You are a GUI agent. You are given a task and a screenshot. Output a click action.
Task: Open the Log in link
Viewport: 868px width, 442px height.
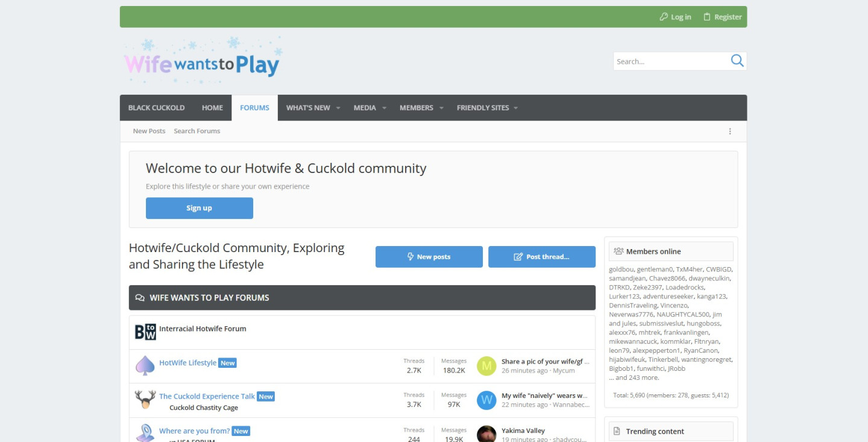(x=675, y=17)
